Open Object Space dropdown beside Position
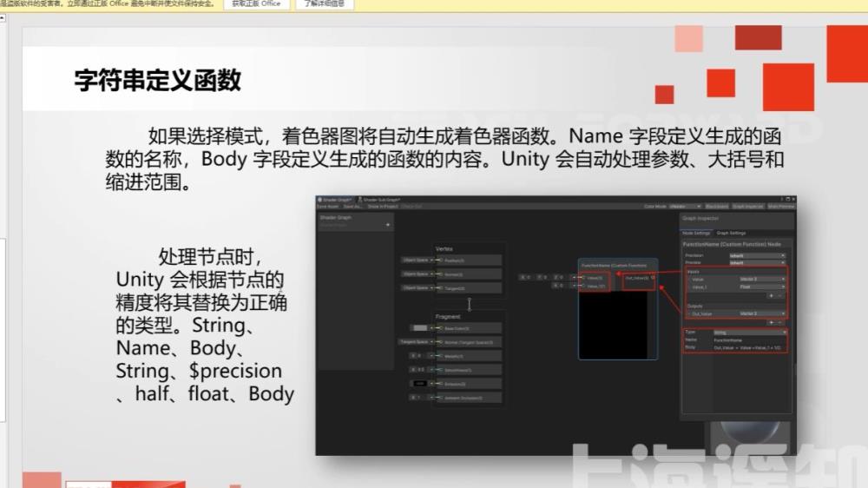This screenshot has width=868, height=488. tap(418, 260)
